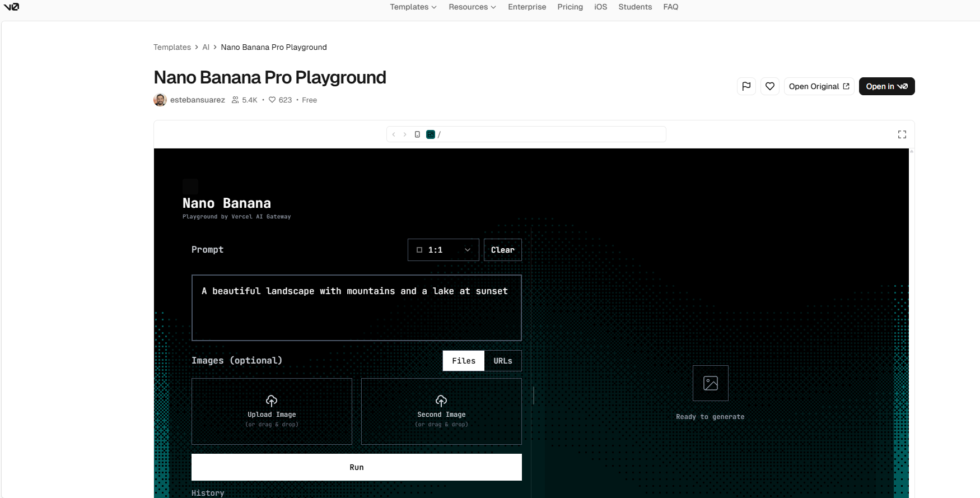
Task: Open the Templates menu in top navigation
Action: coord(413,7)
